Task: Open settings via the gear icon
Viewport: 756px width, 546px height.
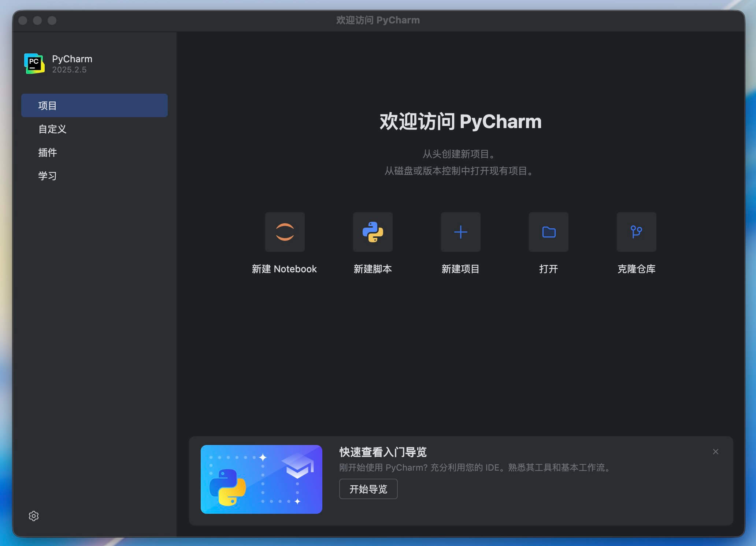Action: (34, 516)
